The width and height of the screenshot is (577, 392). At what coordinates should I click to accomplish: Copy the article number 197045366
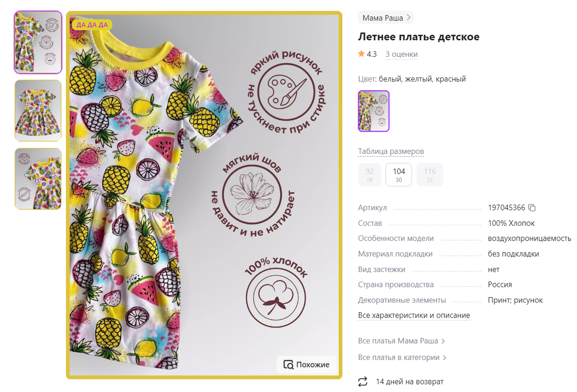pos(532,208)
